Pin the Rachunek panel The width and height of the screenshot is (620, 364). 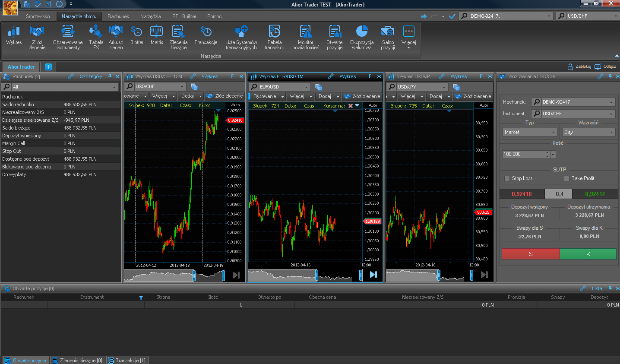coord(110,76)
